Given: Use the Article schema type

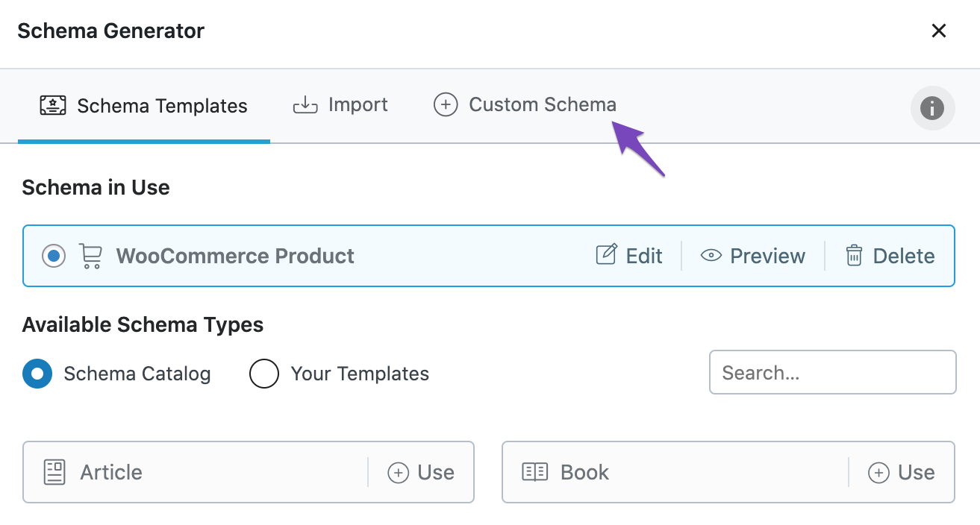Looking at the screenshot, I should 421,472.
